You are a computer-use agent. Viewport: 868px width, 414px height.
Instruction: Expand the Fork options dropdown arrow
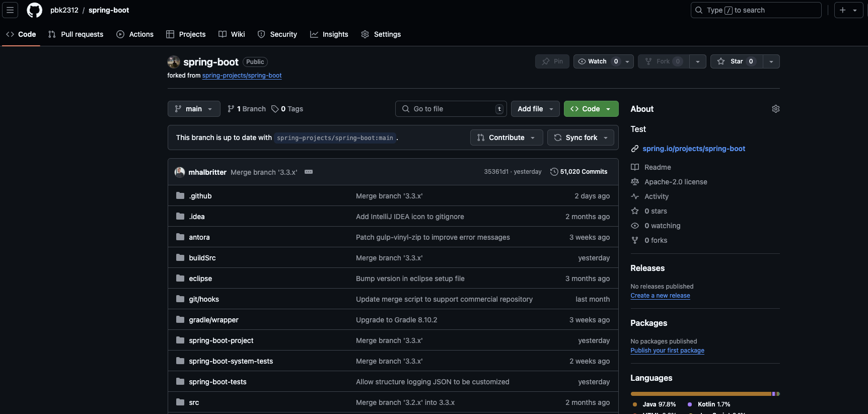tap(698, 61)
